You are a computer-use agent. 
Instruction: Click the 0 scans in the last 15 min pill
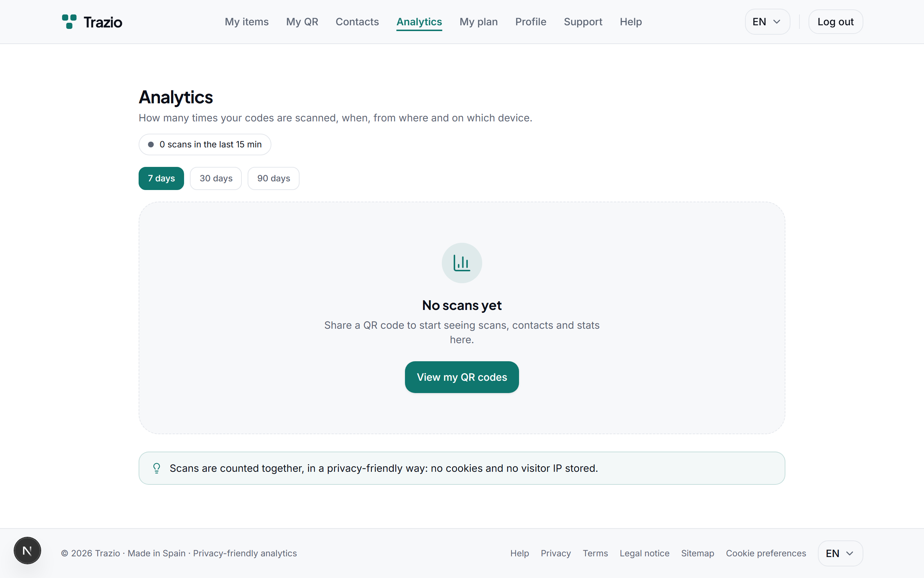point(205,144)
